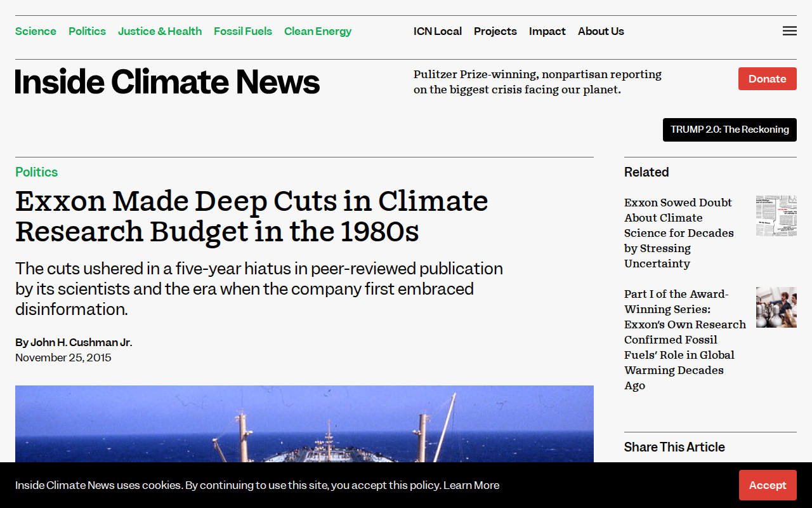
Task: Open the scientists photo thumbnail in Related
Action: pyautogui.click(x=776, y=307)
